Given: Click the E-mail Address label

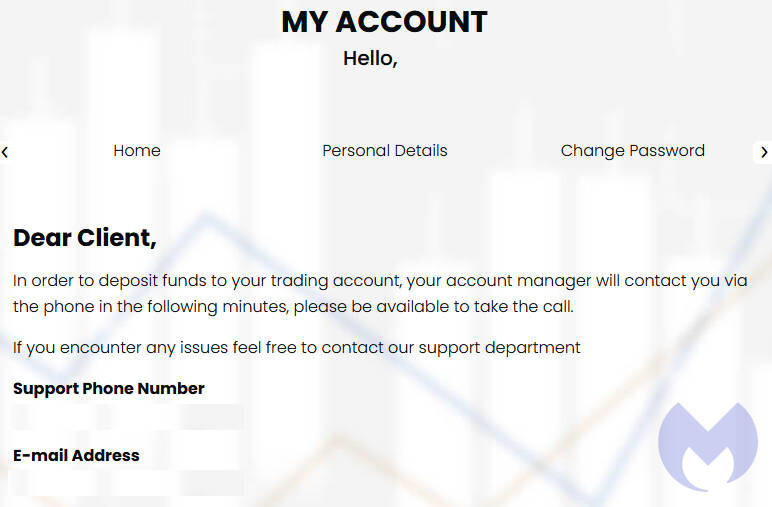Looking at the screenshot, I should pyautogui.click(x=76, y=455).
